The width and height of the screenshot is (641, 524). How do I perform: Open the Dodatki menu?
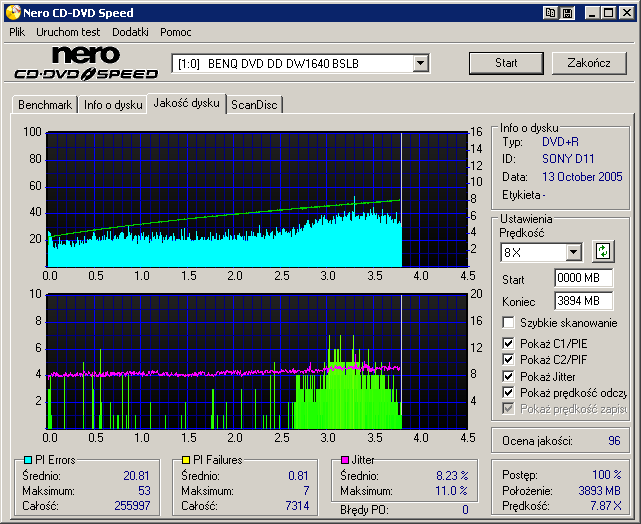coord(130,32)
